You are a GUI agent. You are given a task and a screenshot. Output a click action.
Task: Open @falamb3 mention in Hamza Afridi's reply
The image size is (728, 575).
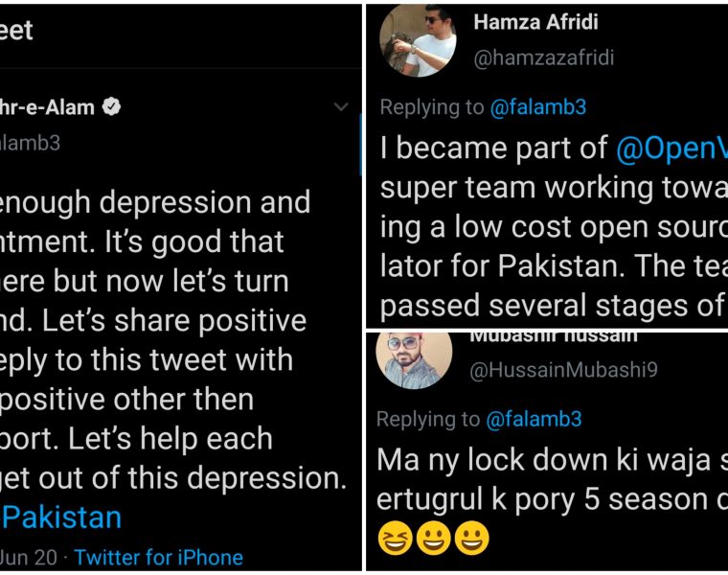click(537, 107)
